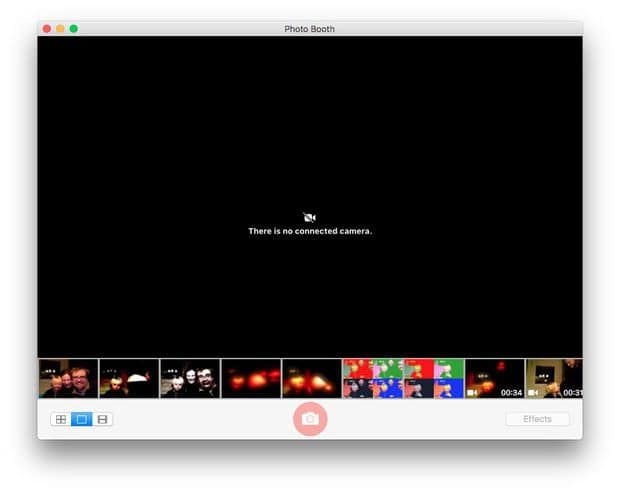Open the third black-and-white group photo thumbnail

(190, 378)
